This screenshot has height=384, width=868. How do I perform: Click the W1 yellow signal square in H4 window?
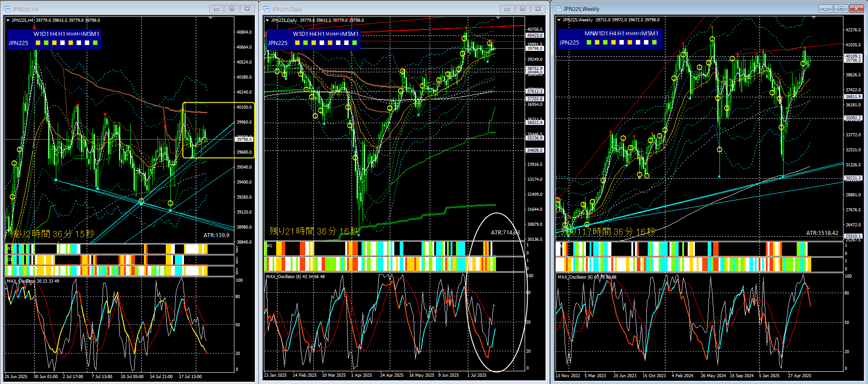(38, 43)
